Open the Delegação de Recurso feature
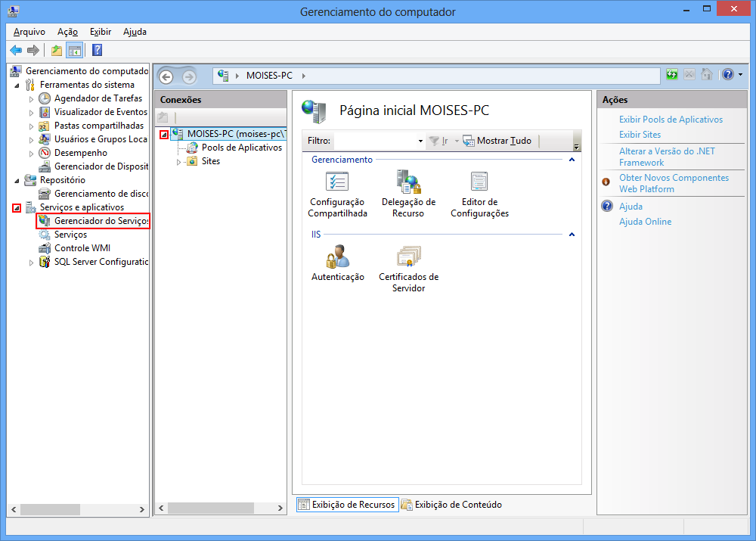The width and height of the screenshot is (756, 541). point(408,194)
